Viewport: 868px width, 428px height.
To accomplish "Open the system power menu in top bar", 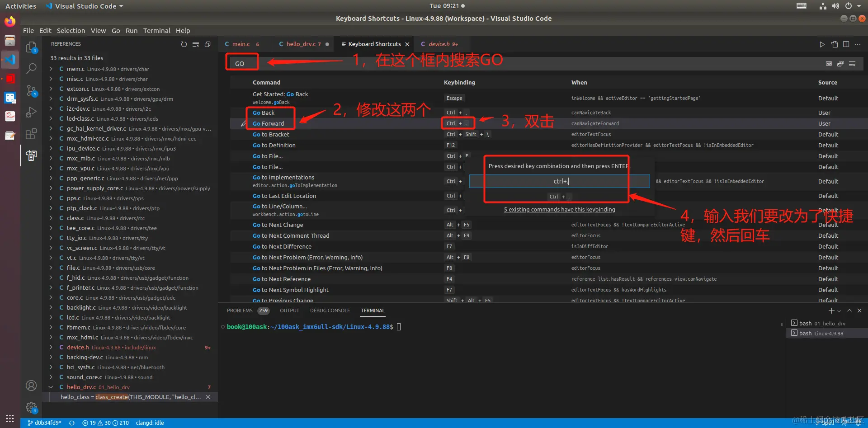I will [x=852, y=6].
